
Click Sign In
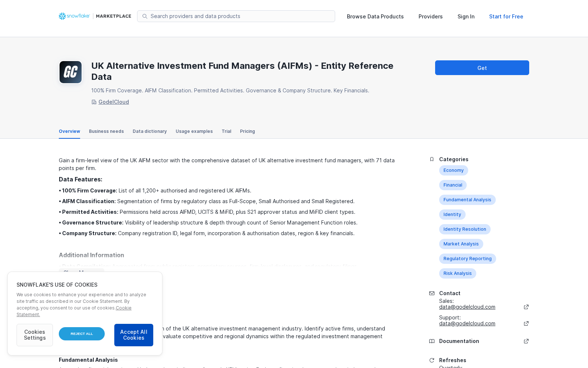pyautogui.click(x=466, y=17)
